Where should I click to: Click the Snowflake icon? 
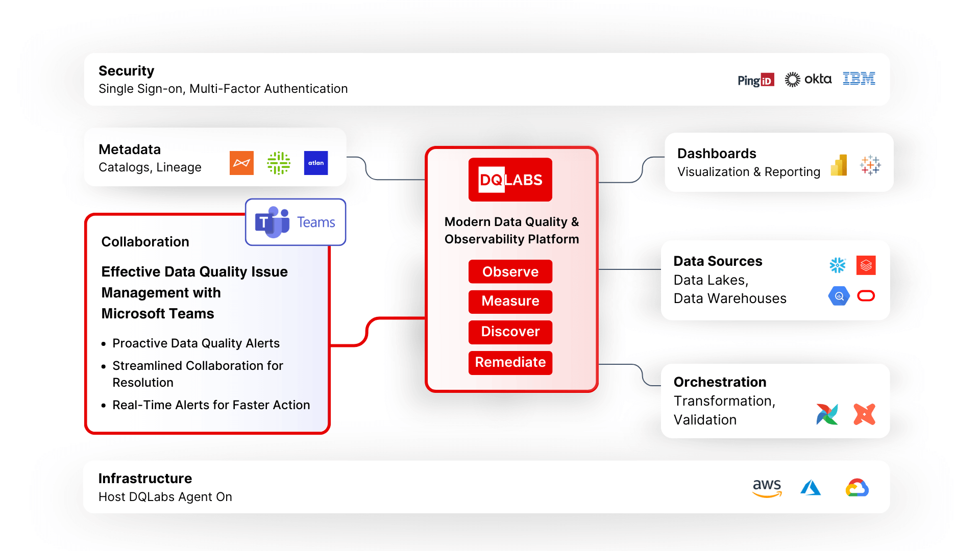[838, 265]
